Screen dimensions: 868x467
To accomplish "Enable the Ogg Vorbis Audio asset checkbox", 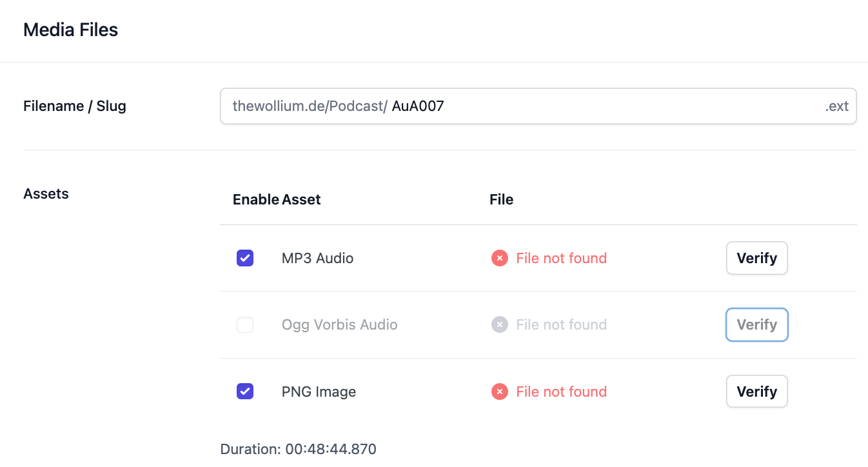I will click(245, 324).
